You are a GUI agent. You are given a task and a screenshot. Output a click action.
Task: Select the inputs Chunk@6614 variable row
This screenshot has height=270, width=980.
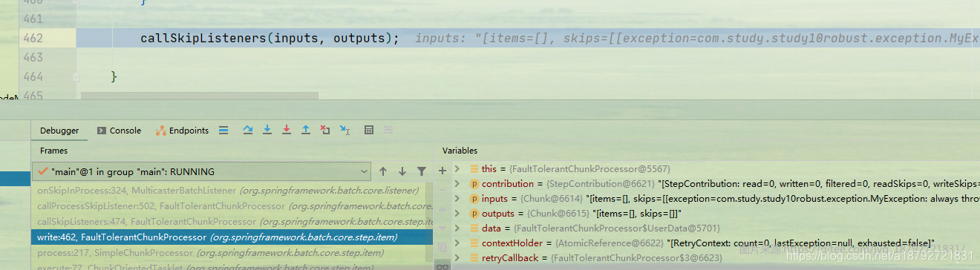[x=716, y=199]
